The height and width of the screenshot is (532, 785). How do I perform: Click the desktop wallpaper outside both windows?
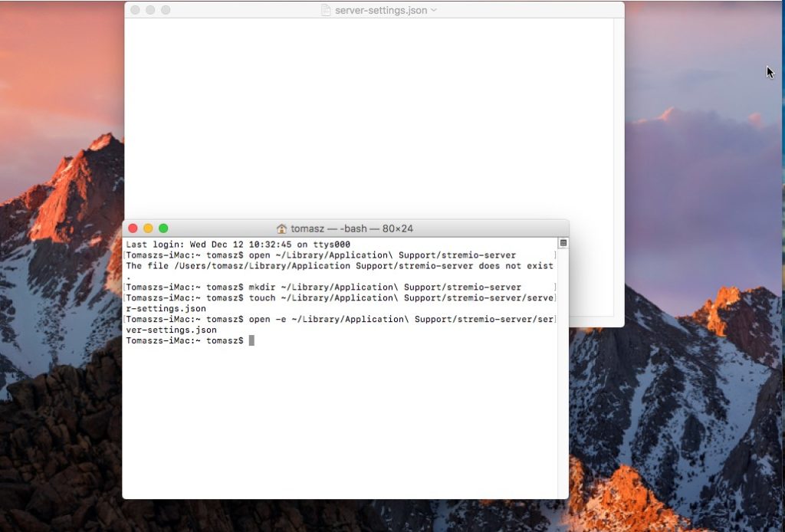(x=690, y=422)
